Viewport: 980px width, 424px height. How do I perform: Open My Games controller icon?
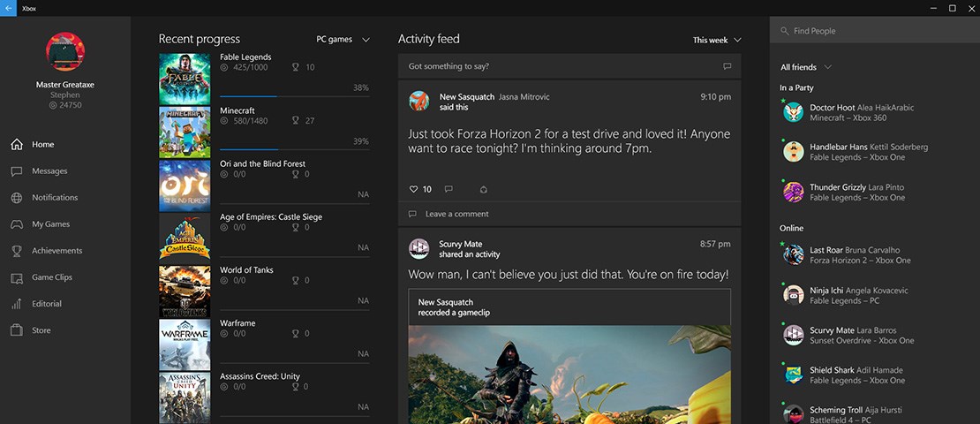(x=17, y=223)
